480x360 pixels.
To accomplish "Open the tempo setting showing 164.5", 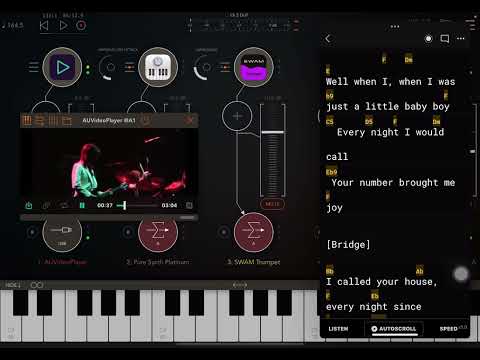I will click(13, 25).
